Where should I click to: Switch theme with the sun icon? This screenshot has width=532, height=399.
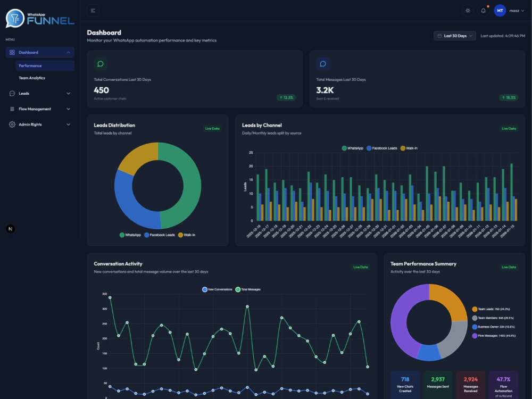(468, 11)
